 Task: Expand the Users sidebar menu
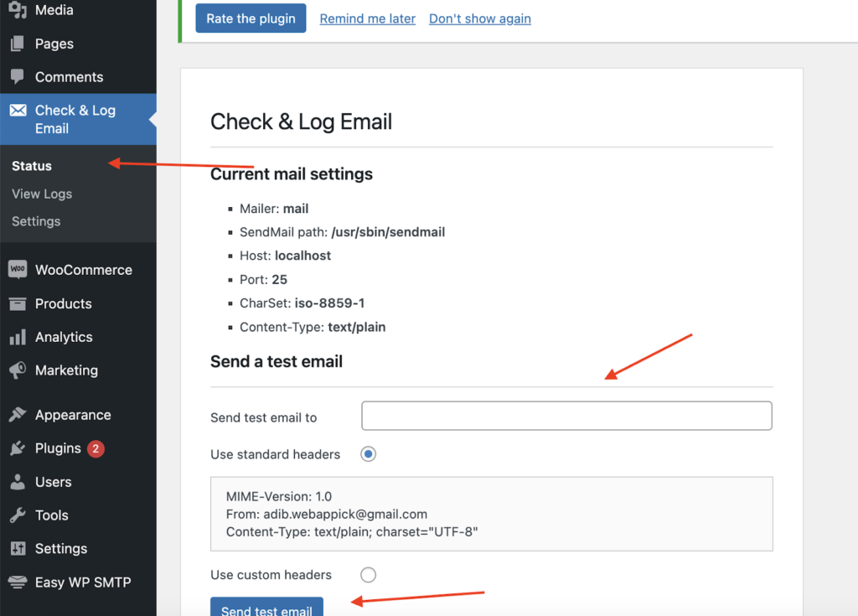55,481
